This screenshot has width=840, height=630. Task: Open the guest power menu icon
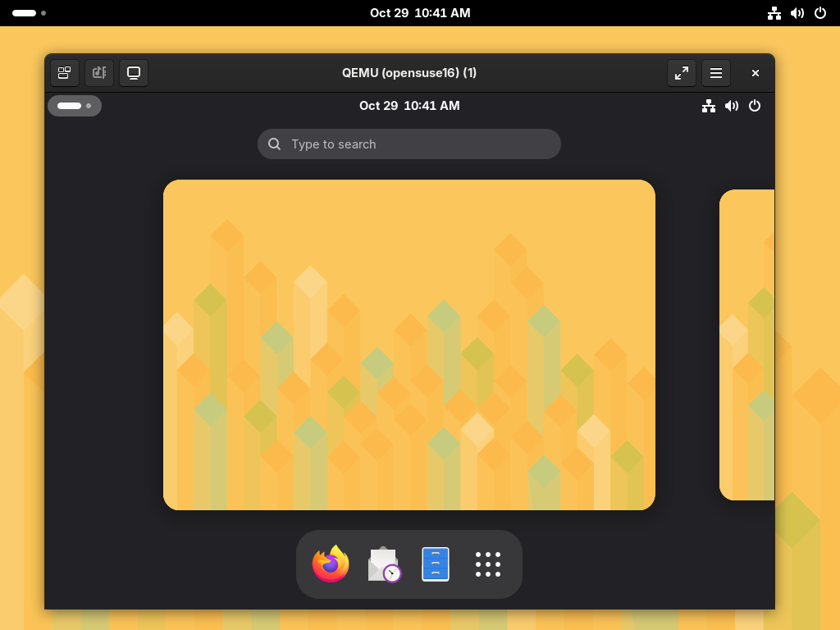[755, 106]
